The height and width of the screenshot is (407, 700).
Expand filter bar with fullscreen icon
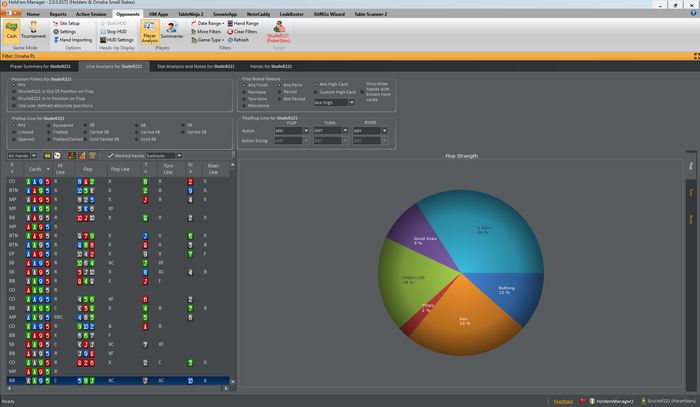click(x=696, y=56)
